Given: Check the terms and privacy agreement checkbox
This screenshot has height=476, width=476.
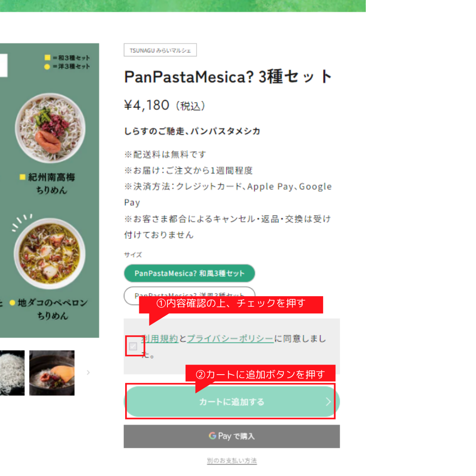Looking at the screenshot, I should pyautogui.click(x=133, y=346).
